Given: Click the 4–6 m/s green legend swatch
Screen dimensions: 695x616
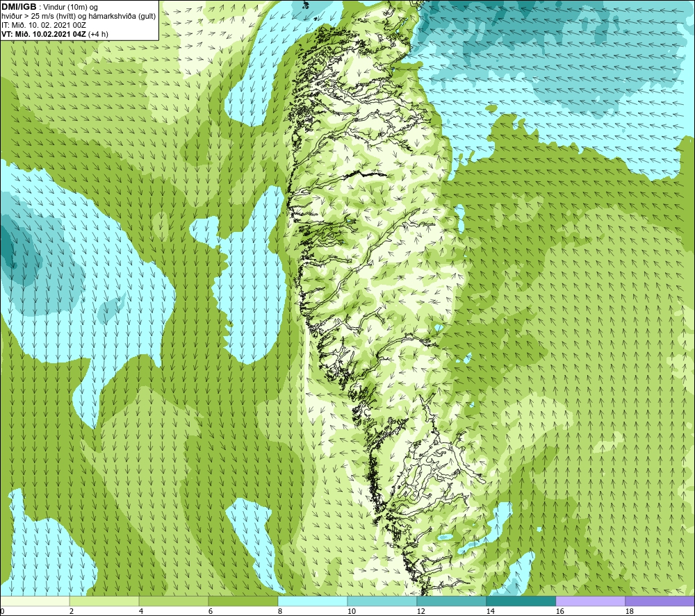Looking at the screenshot, I should [174, 601].
